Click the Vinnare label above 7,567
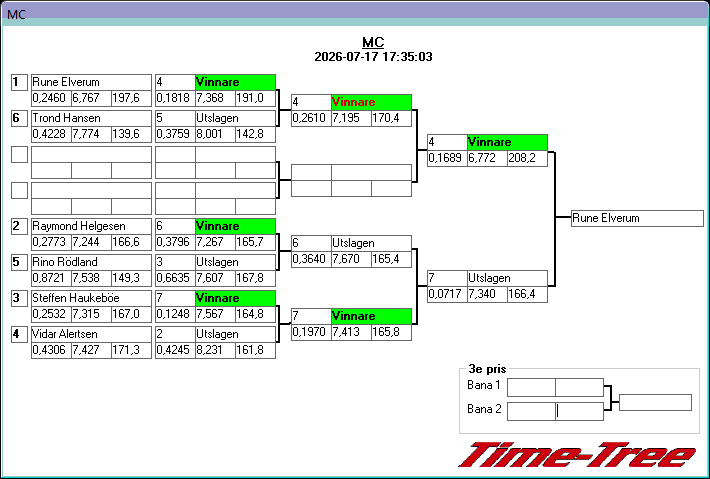This screenshot has width=710, height=479. pos(235,298)
